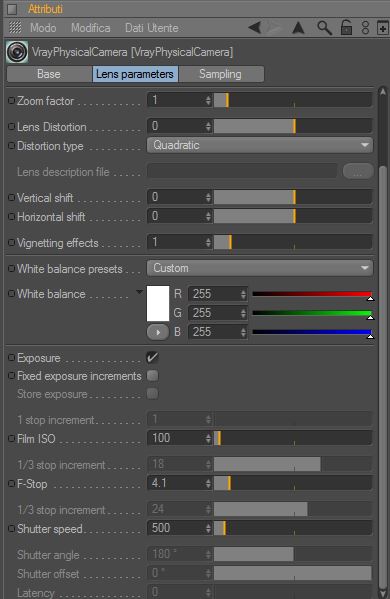The height and width of the screenshot is (599, 390).
Task: Click the Zoom factor slider bar
Action: pos(293,100)
